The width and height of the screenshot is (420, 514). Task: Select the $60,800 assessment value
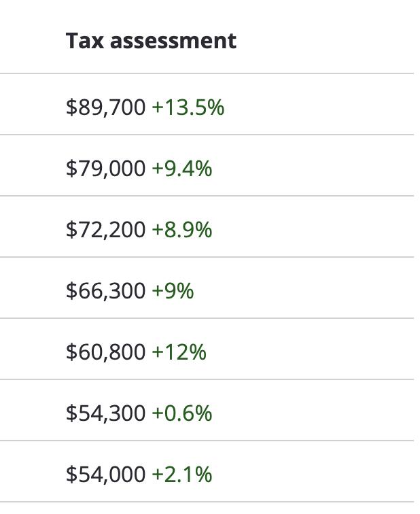point(105,352)
